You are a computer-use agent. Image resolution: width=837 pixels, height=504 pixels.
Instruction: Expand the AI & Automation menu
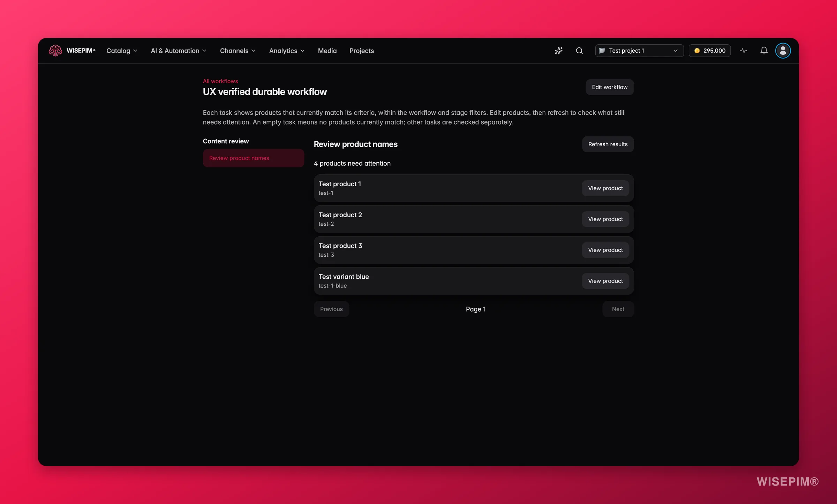[179, 51]
